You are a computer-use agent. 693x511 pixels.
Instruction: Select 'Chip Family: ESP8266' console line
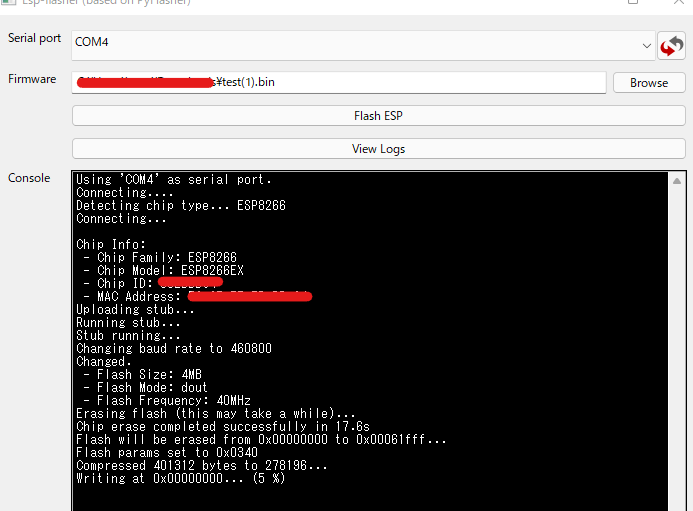[x=160, y=257]
